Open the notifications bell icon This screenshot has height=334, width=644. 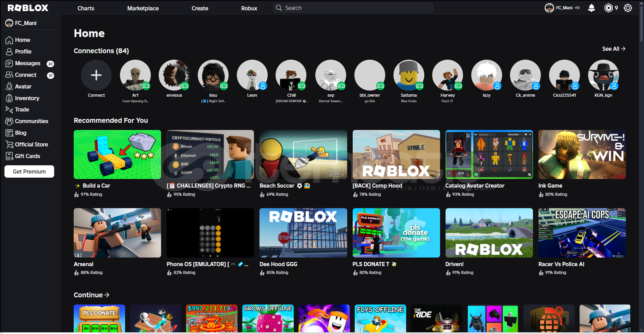(591, 8)
